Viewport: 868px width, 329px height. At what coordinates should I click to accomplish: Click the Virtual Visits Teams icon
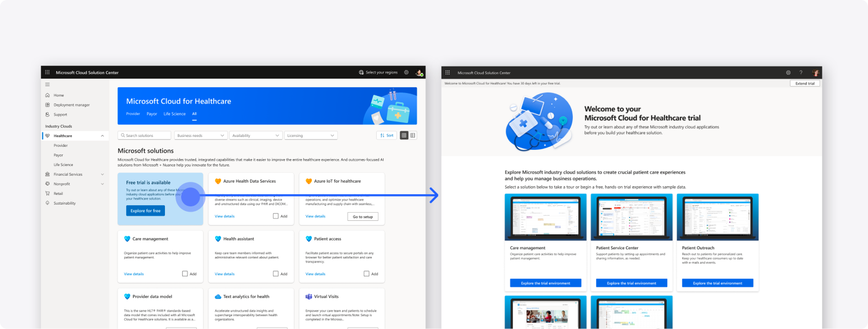[x=308, y=297]
